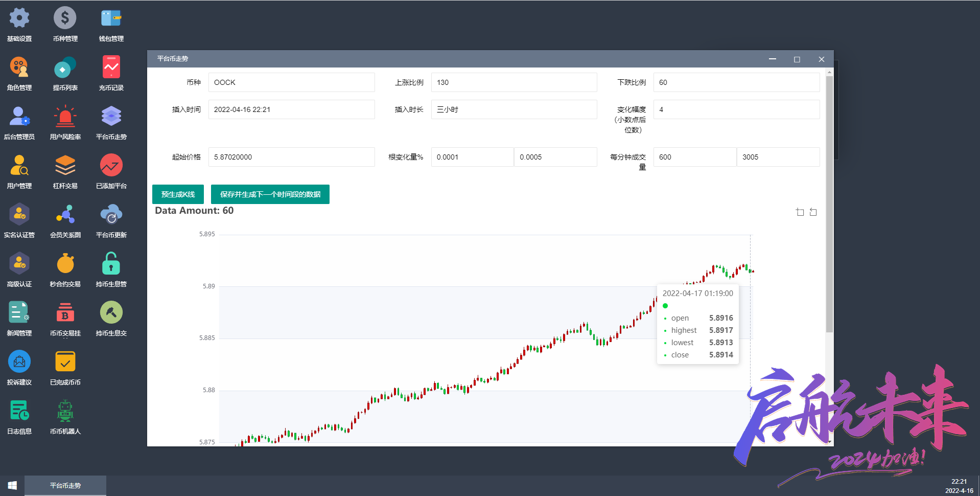Open 秒合约交易 stopwatch icon
980x496 pixels.
point(65,264)
